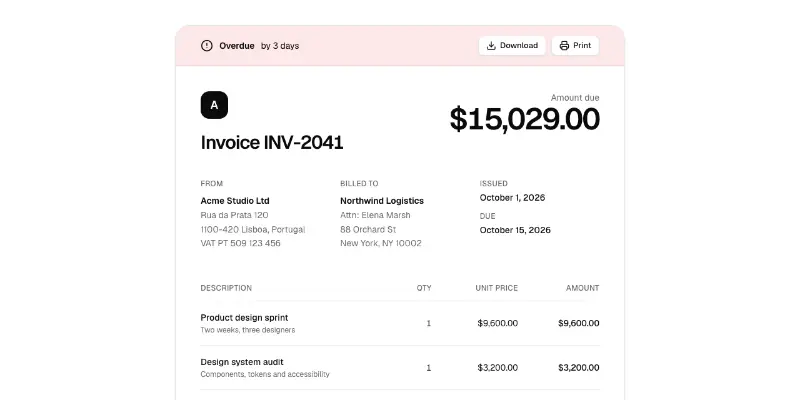The width and height of the screenshot is (800, 400).
Task: Click the overdue alert circle icon
Action: [207, 46]
